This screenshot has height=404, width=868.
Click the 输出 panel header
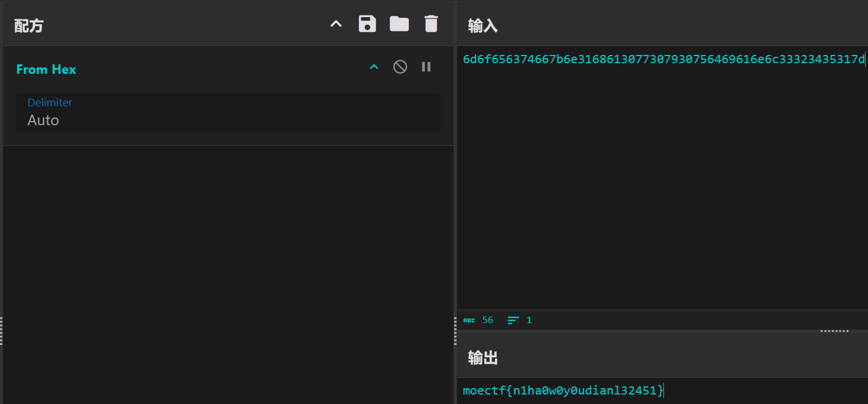coord(483,358)
